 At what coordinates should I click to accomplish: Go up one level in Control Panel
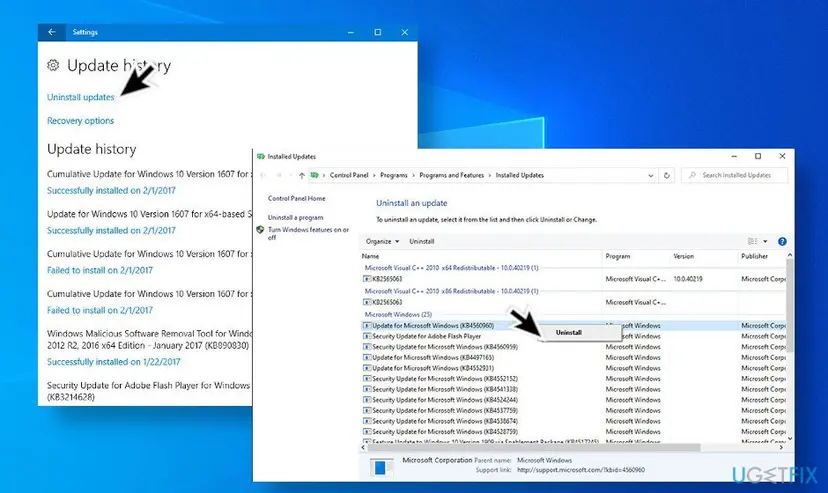(302, 175)
